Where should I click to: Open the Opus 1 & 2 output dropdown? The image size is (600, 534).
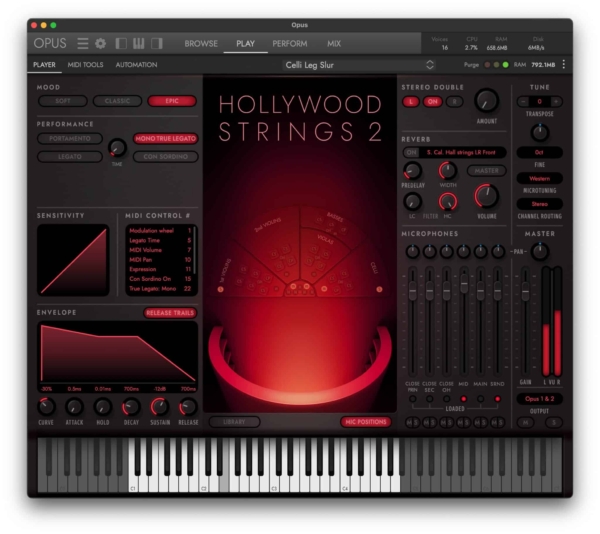click(x=540, y=399)
